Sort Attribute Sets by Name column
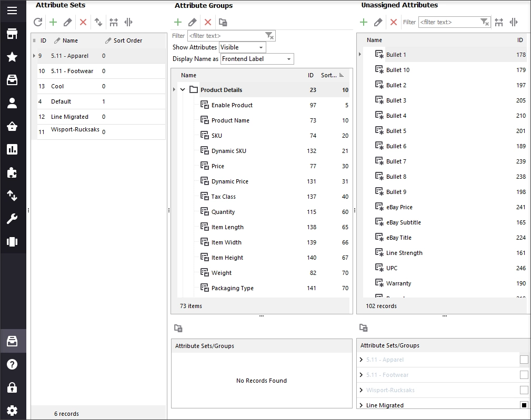This screenshot has height=420, width=531. 70,40
